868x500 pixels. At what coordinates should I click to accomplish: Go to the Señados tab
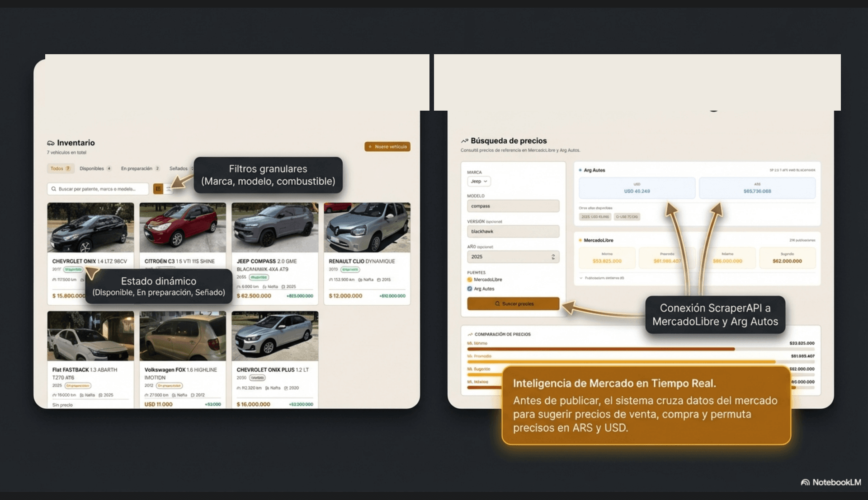coord(181,168)
